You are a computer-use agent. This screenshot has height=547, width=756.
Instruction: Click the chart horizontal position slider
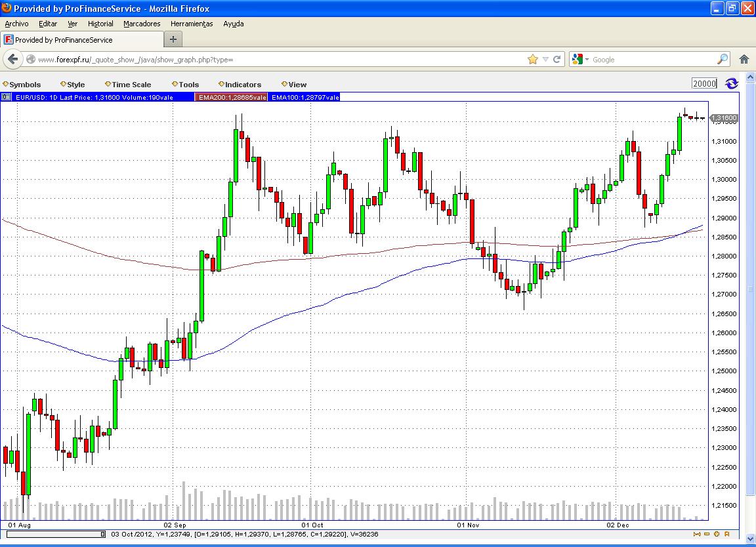pyautogui.click(x=56, y=534)
